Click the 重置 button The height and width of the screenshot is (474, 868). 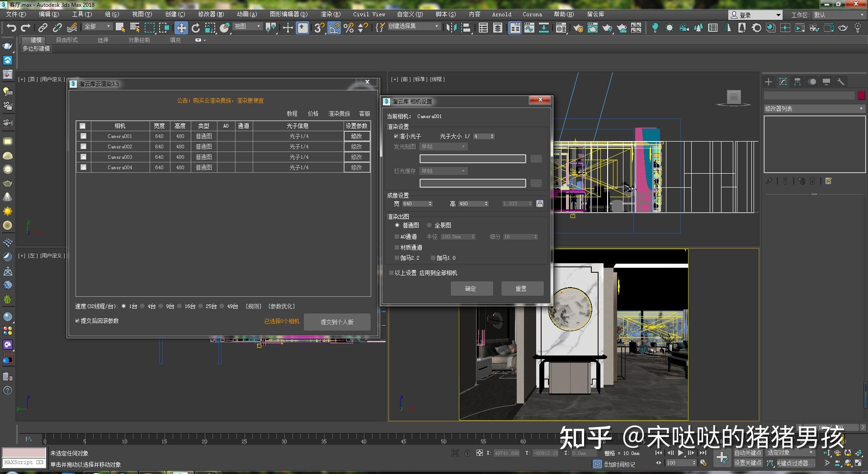coord(522,289)
